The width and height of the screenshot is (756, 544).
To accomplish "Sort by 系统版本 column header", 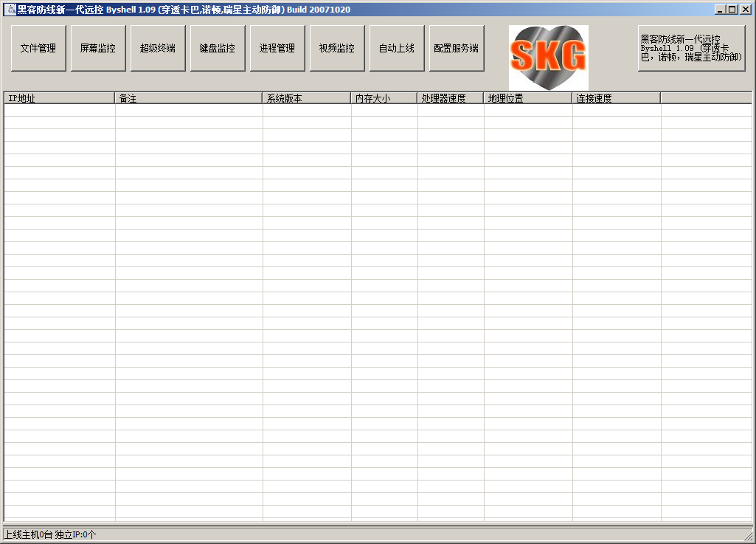I will (x=306, y=98).
